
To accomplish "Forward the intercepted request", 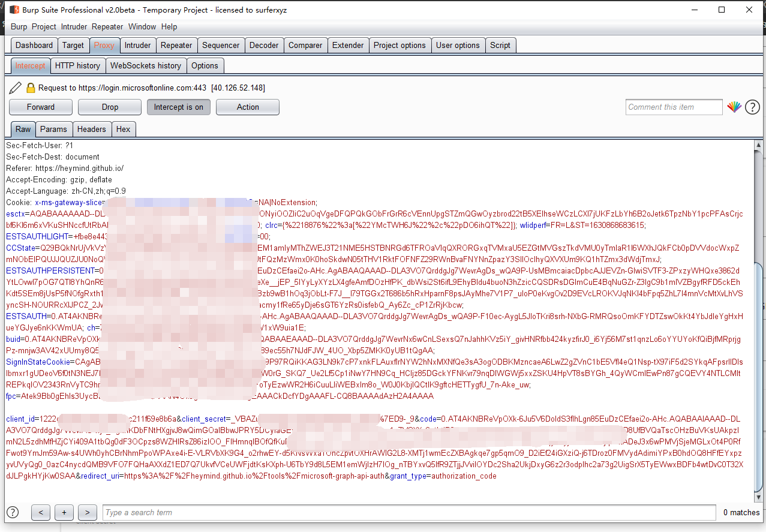I will pos(41,107).
